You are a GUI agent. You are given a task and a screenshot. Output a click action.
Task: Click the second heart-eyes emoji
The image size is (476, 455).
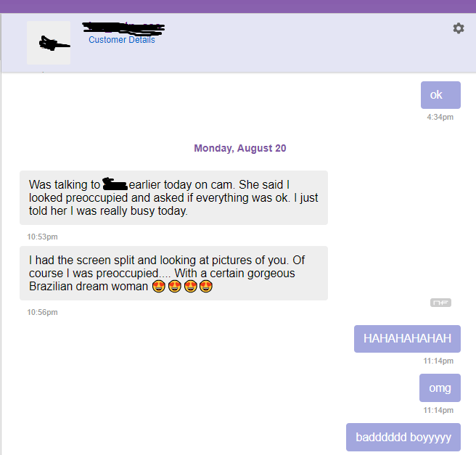pos(175,286)
